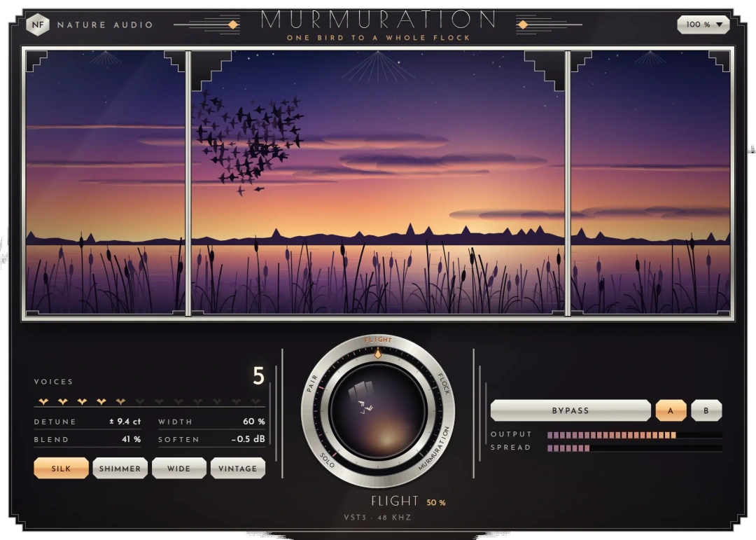
Task: Select the fifth voice bird icon
Action: coord(120,401)
